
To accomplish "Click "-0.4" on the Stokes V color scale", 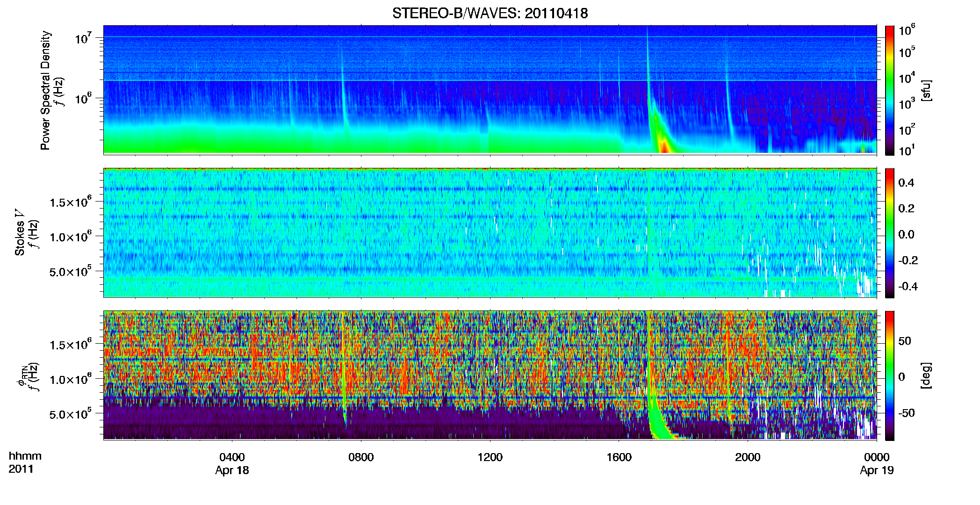I will point(908,286).
